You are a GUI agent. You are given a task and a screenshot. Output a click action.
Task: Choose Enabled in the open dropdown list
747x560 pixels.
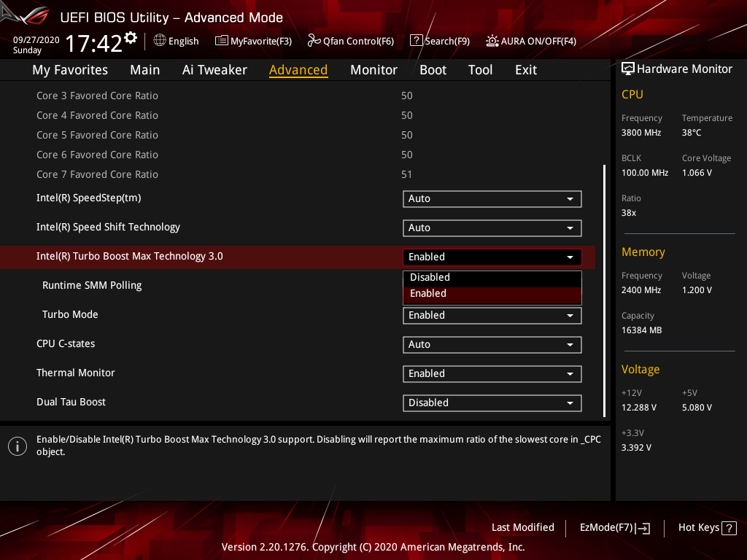pyautogui.click(x=492, y=295)
